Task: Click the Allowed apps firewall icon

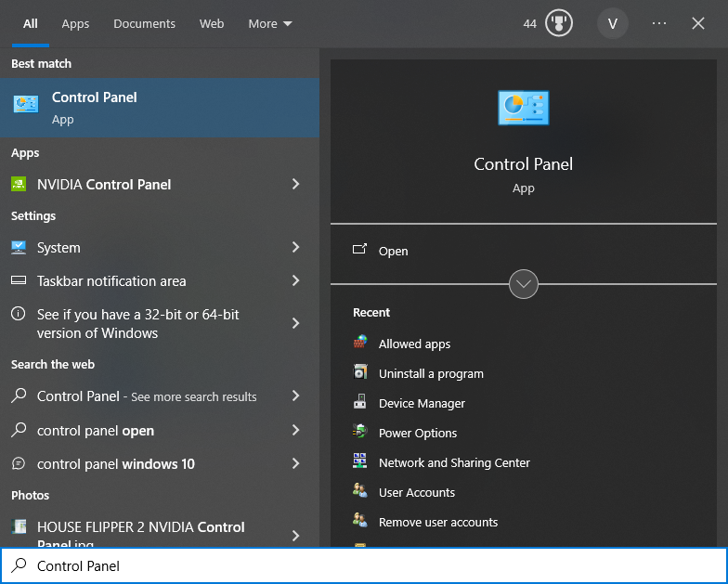Action: click(x=360, y=343)
